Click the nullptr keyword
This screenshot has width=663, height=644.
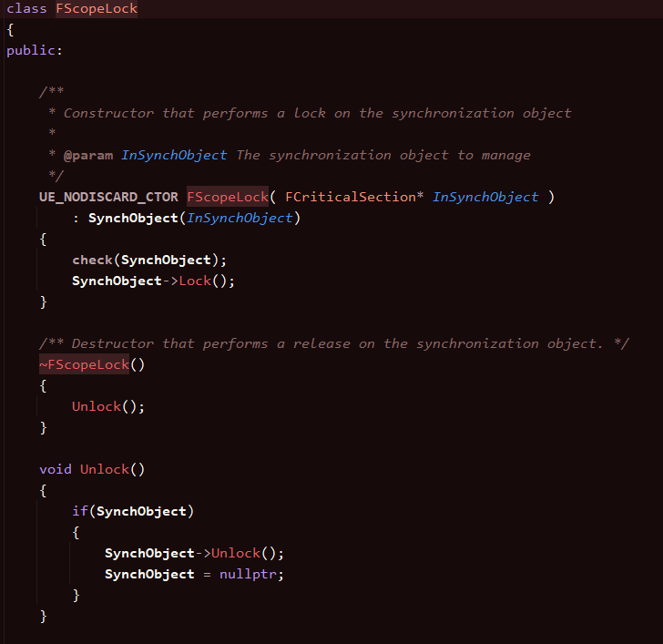[x=251, y=574]
